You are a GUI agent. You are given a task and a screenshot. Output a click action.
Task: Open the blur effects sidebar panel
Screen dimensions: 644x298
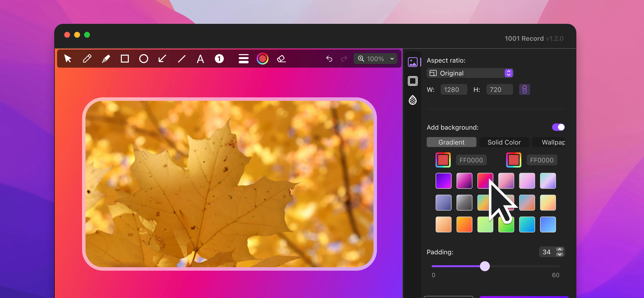(x=413, y=100)
